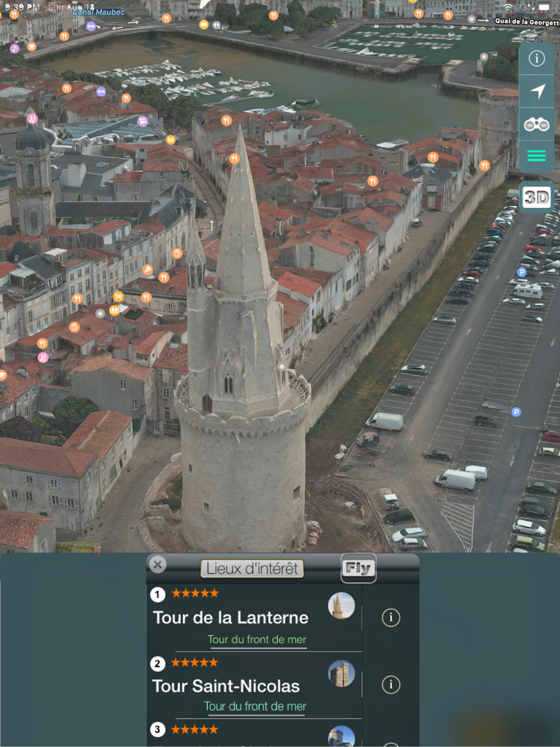This screenshot has height=747, width=560.
Task: Open Tour Saint-Nicolas thumbnail photo
Action: [x=341, y=674]
